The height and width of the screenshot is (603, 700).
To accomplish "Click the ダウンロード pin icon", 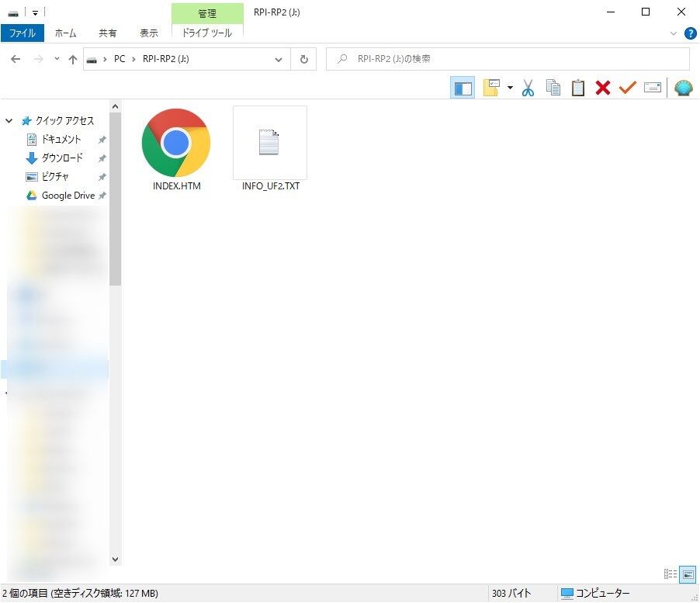I will 102,158.
